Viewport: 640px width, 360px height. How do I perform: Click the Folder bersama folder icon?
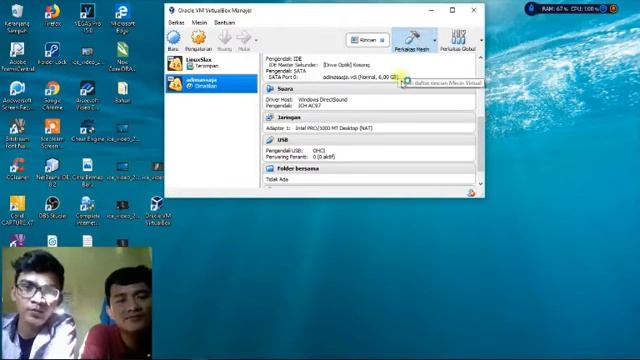coord(270,169)
